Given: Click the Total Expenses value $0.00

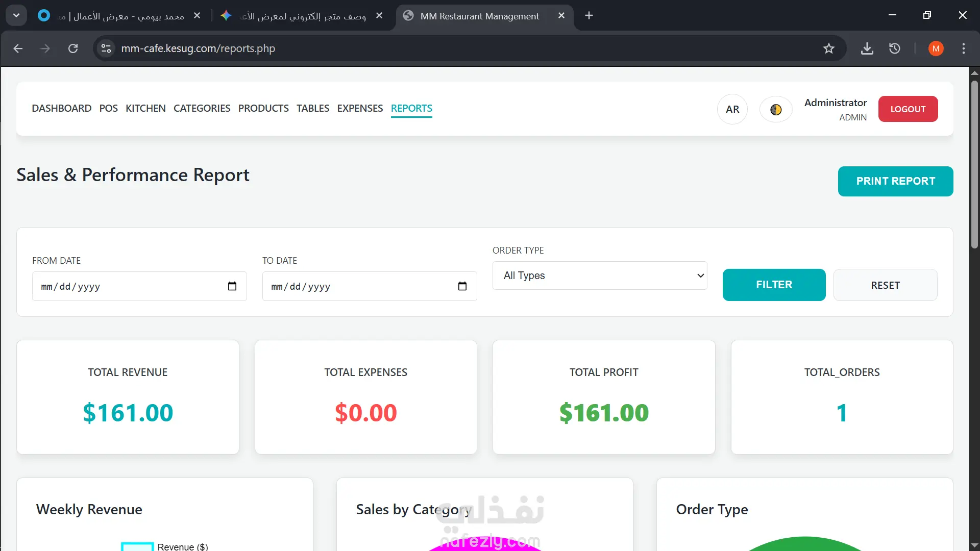Looking at the screenshot, I should point(366,413).
